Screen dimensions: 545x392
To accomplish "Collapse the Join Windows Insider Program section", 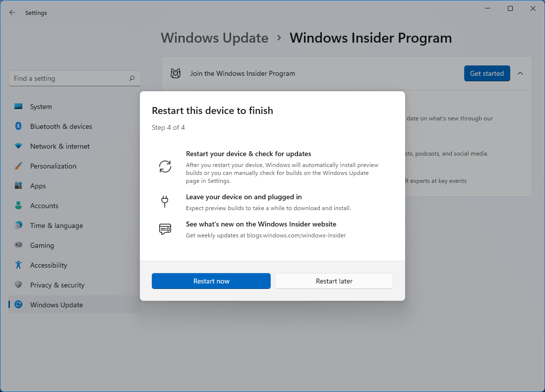I will coord(520,73).
